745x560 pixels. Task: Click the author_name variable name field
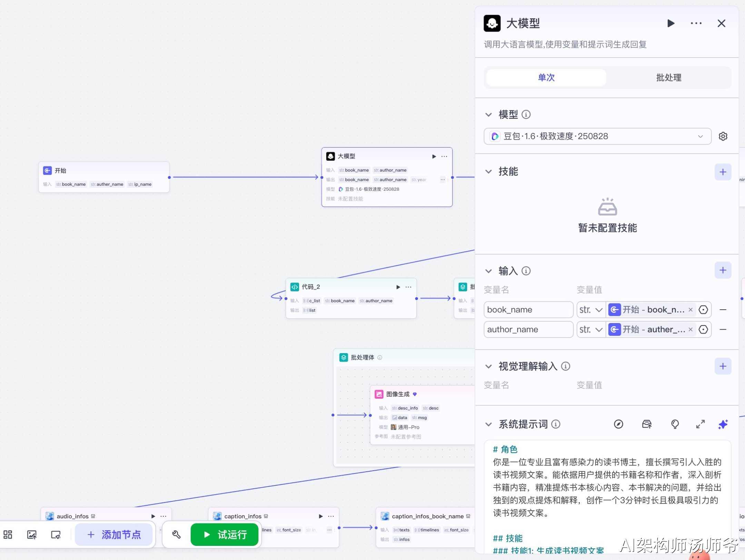[528, 330]
